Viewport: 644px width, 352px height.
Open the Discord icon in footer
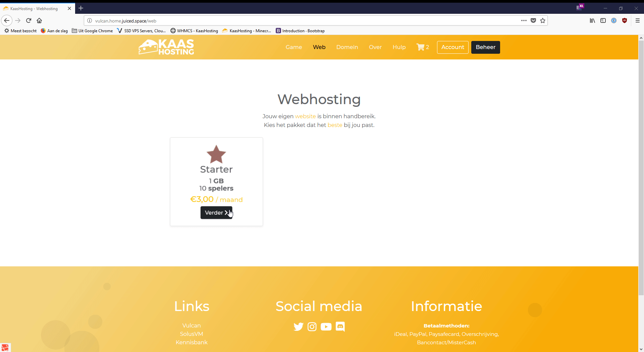click(x=340, y=327)
